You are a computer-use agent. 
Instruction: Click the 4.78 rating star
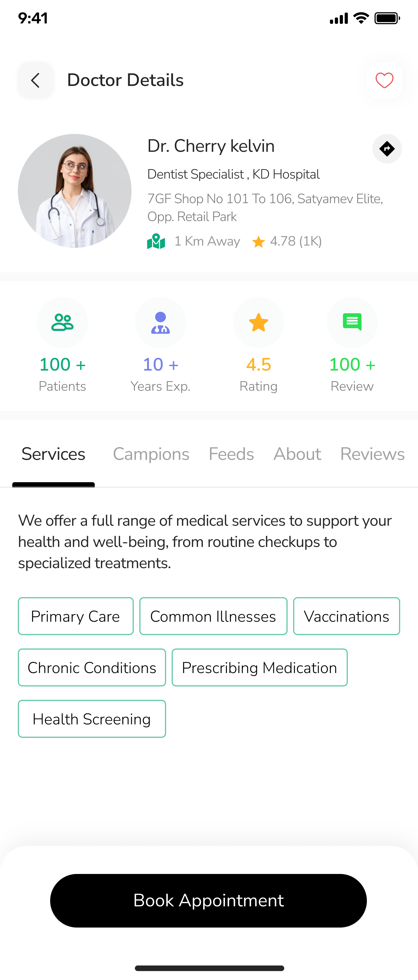click(x=258, y=242)
